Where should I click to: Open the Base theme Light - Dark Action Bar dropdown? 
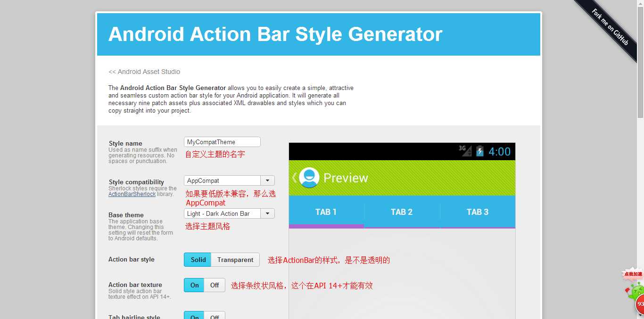pos(229,213)
